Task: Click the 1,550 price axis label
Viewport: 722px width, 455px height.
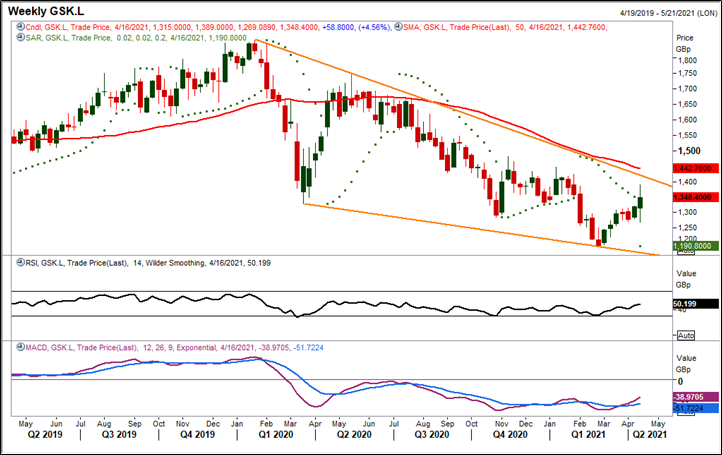Action: coord(687,135)
